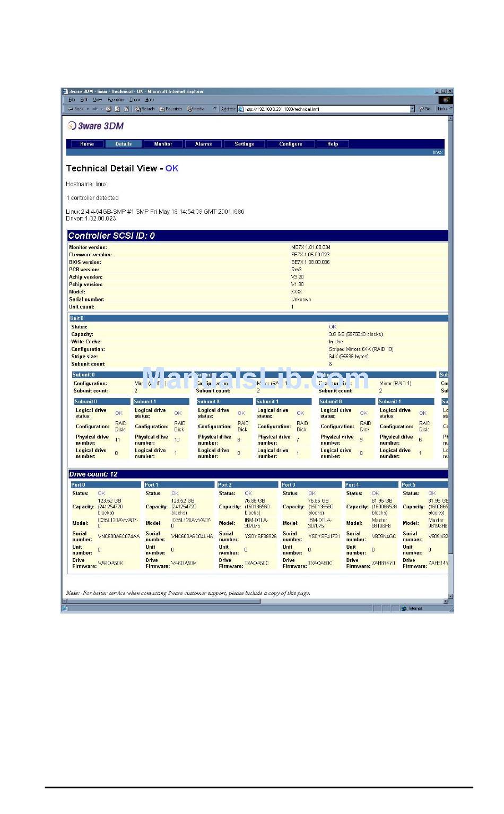Click Port 0 Status OK link
The image size is (504, 814).
point(101,493)
